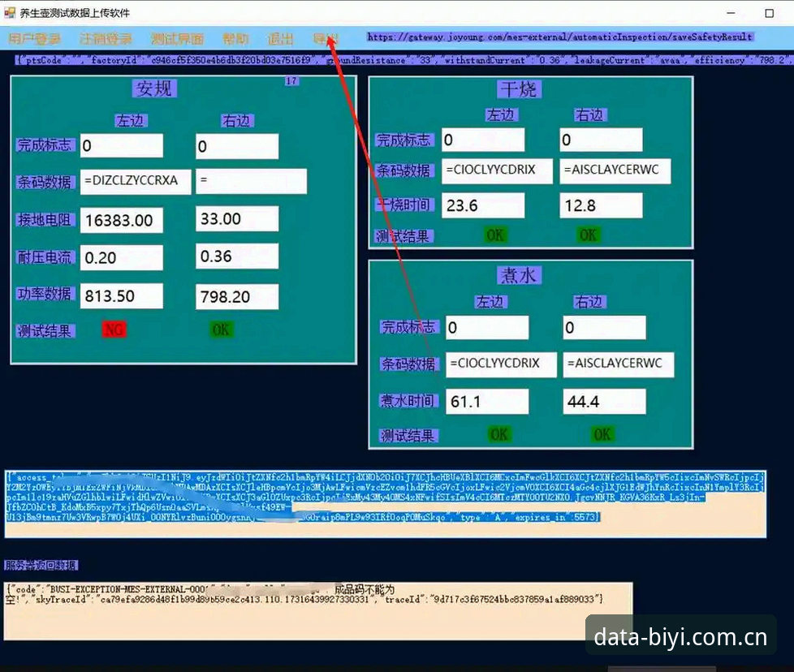
Task: Click barcode field showing =DIZCLZYCCRXA
Action: 136,181
